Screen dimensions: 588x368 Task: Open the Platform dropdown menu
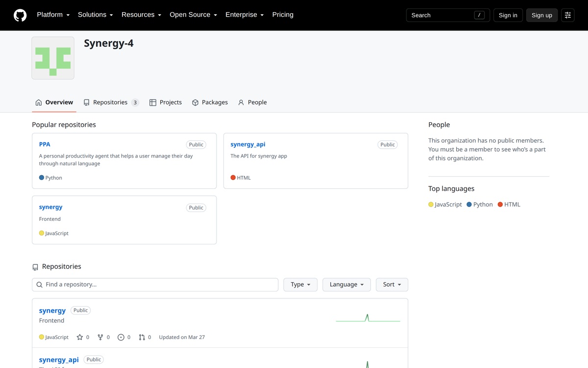coord(53,15)
